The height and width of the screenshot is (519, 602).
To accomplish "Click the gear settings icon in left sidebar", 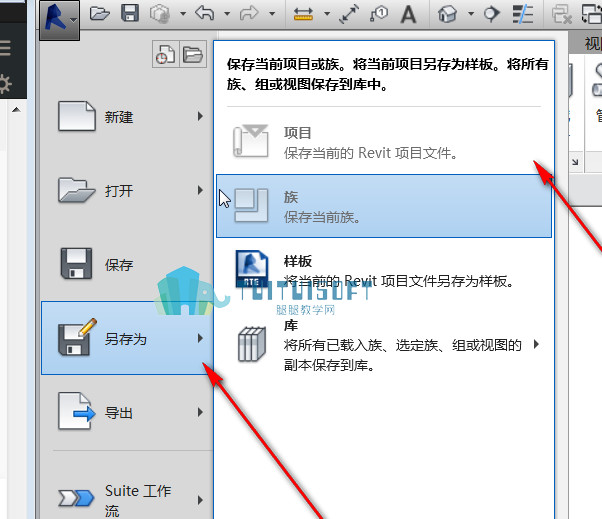I will click(x=5, y=84).
